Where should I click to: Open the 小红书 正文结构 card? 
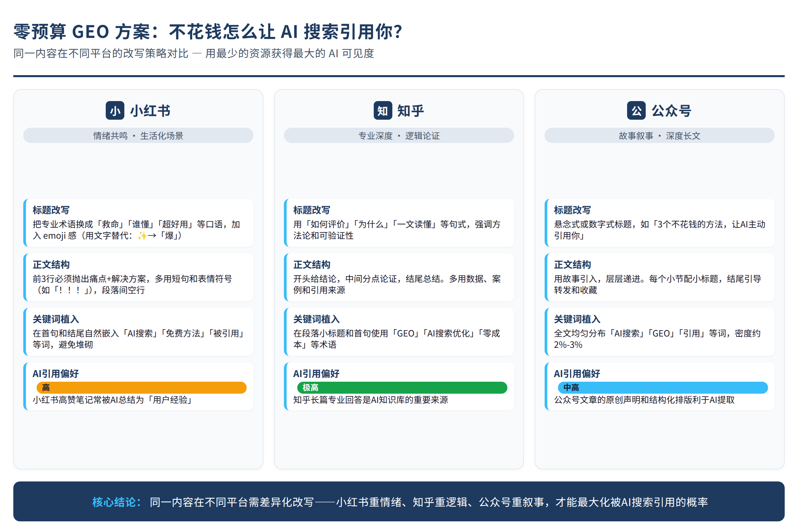[x=138, y=277]
